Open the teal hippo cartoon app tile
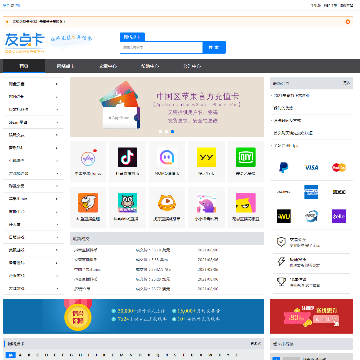Viewport: 360px width, 360px height. click(127, 207)
